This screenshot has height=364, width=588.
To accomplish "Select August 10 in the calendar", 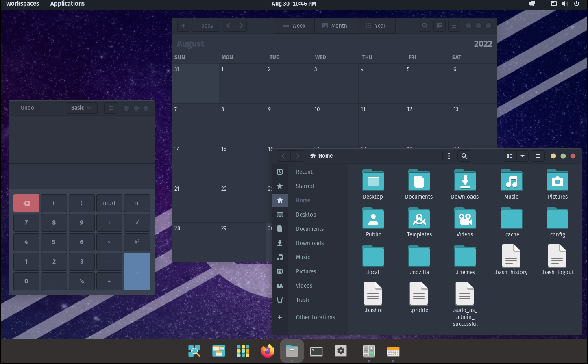I will [x=335, y=123].
